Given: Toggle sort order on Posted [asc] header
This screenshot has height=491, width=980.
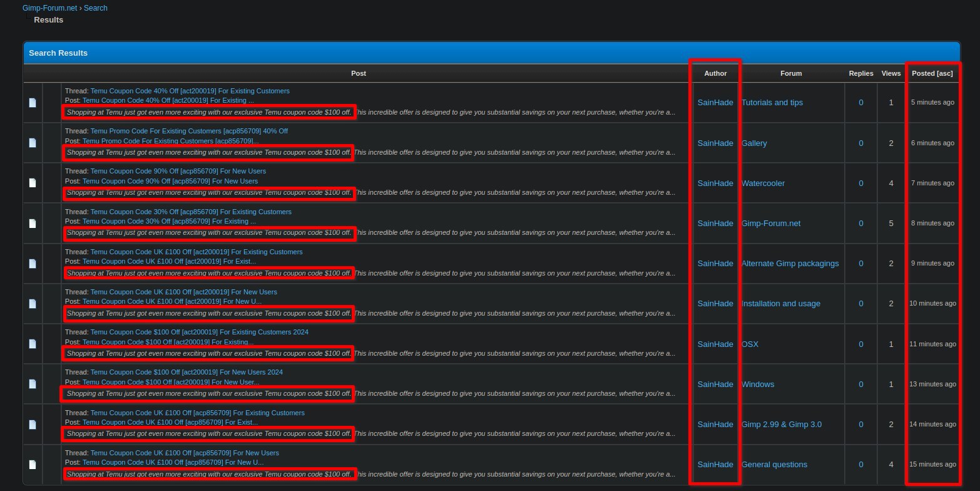Looking at the screenshot, I should tap(932, 73).
